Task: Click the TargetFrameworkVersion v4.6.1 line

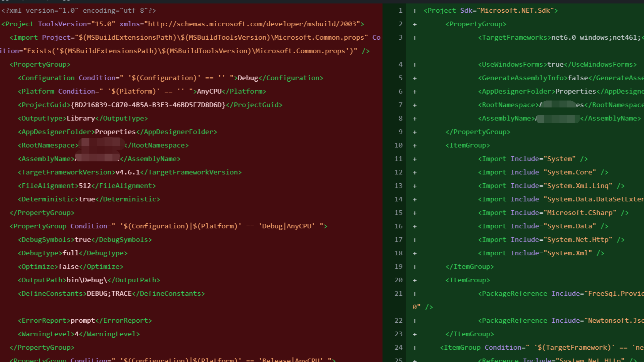Action: point(129,172)
